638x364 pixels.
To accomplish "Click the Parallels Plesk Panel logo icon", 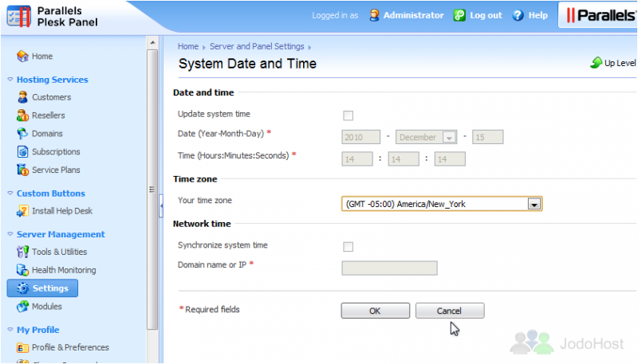I will point(18,17).
